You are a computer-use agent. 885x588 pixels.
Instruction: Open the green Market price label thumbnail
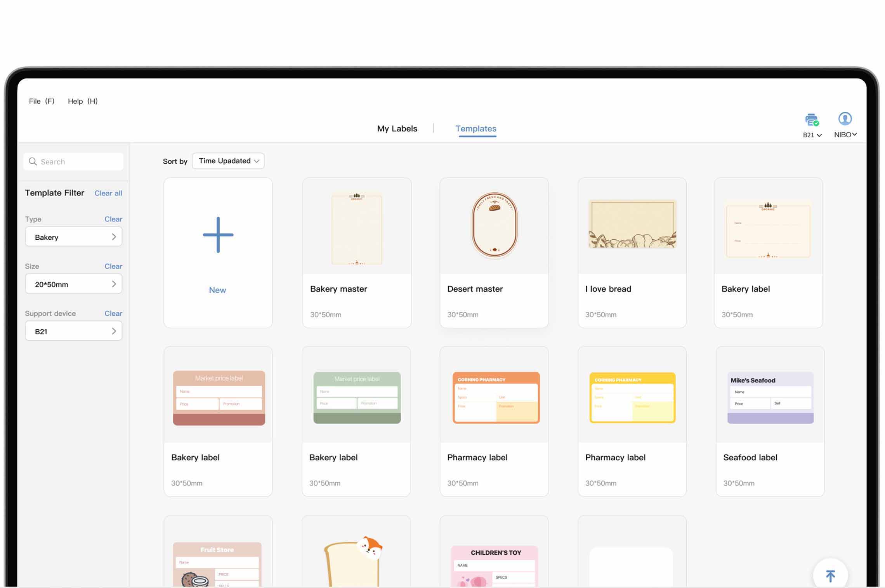tap(357, 398)
